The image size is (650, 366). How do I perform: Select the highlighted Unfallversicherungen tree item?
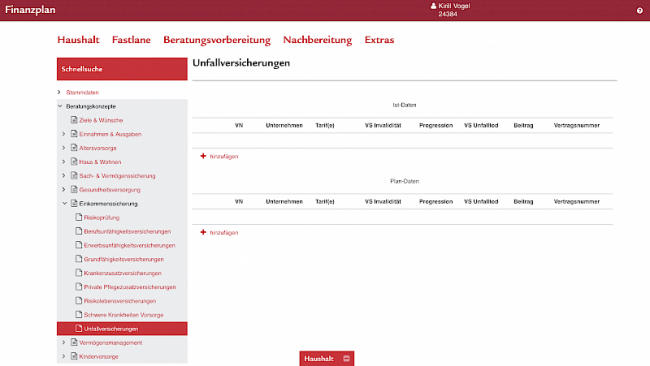(122, 329)
